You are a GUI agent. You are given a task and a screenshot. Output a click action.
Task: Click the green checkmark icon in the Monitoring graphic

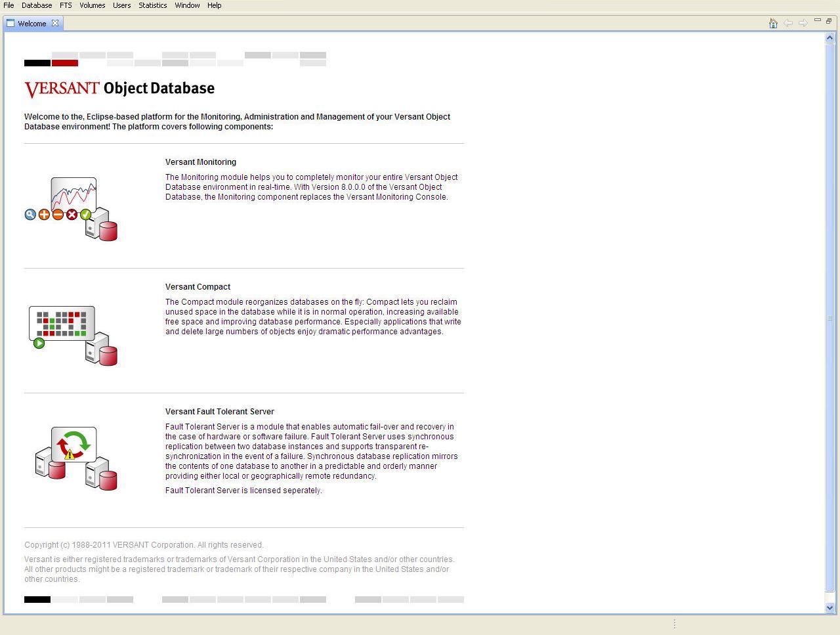pos(85,214)
